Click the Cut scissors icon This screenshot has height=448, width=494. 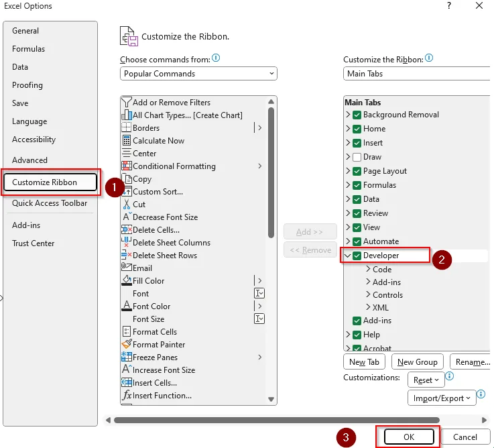(x=126, y=205)
